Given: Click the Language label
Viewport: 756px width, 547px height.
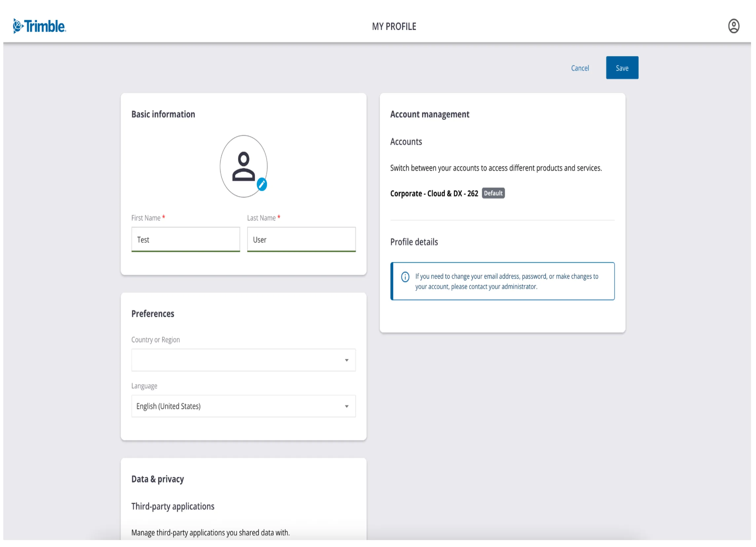Looking at the screenshot, I should [144, 386].
